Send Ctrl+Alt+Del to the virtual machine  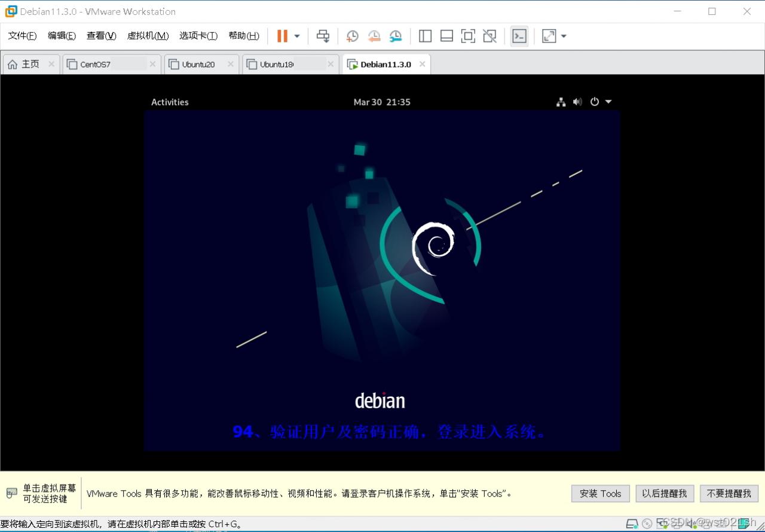(323, 36)
